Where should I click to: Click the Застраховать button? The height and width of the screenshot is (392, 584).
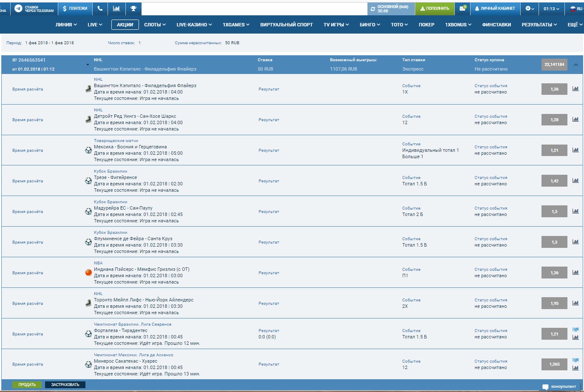click(x=65, y=385)
